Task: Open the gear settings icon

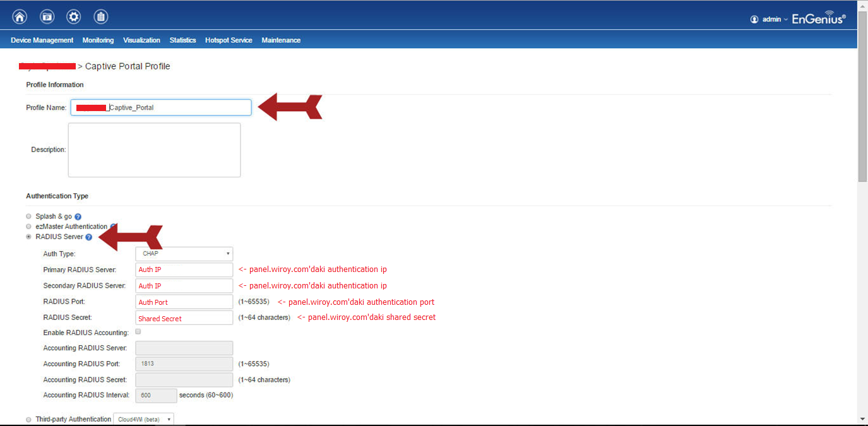Action: (x=74, y=17)
